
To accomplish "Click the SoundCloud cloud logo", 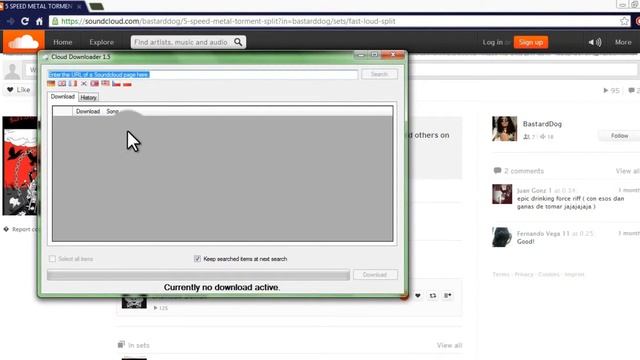I will tap(24, 42).
